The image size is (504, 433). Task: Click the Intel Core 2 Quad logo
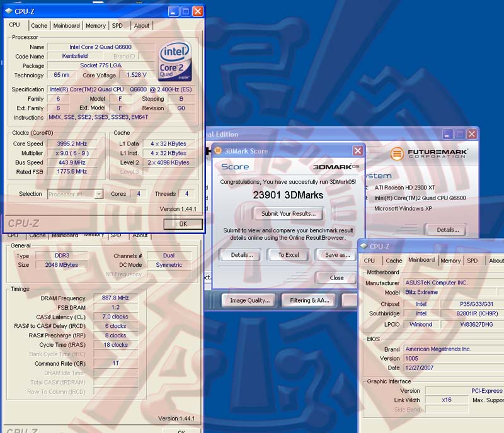coord(175,61)
